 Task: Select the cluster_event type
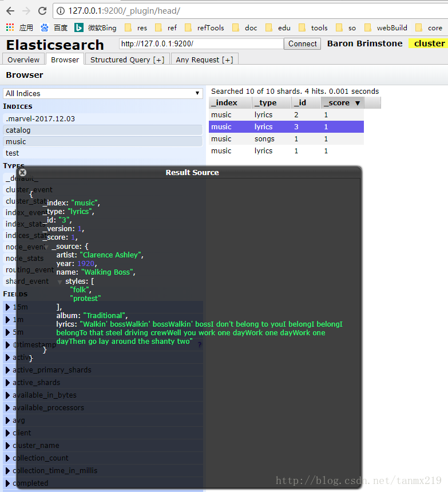pyautogui.click(x=29, y=190)
